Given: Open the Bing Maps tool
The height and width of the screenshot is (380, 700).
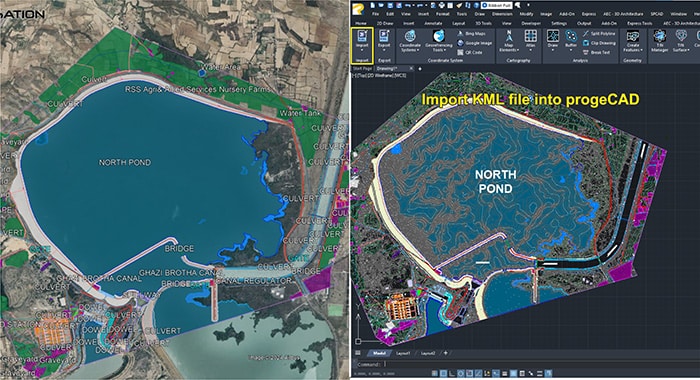Looking at the screenshot, I should pos(471,34).
